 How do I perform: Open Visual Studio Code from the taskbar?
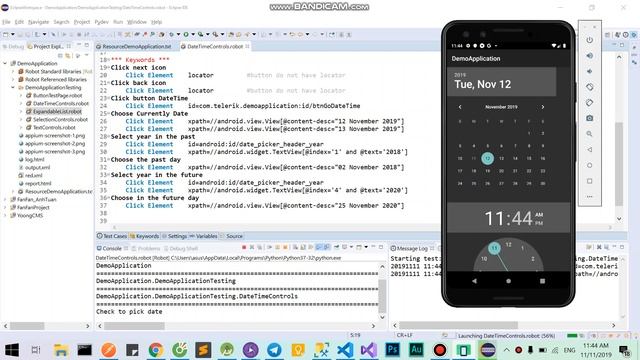(x=345, y=350)
